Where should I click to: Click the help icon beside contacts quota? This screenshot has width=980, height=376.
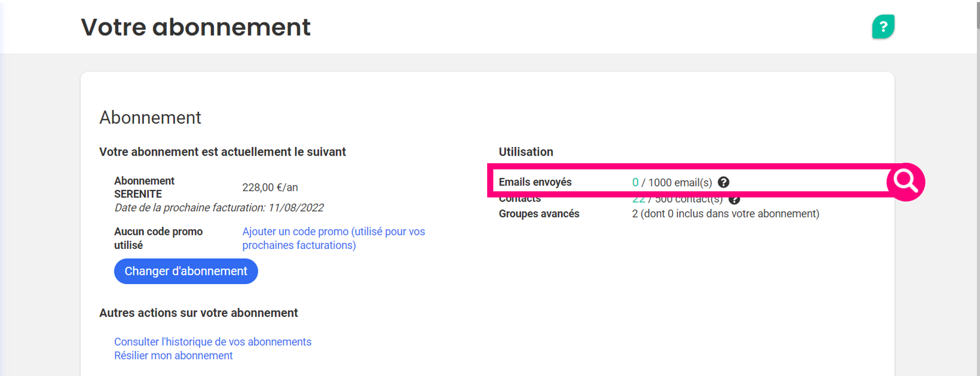734,199
